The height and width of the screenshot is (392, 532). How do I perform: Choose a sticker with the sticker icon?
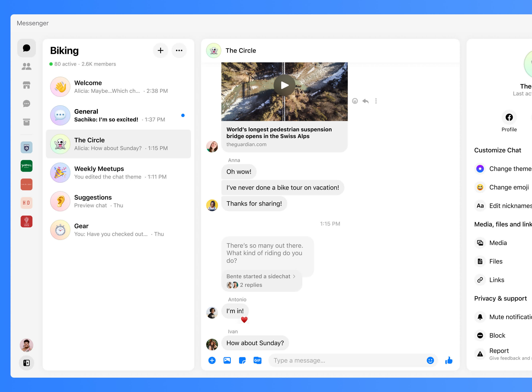tap(242, 360)
